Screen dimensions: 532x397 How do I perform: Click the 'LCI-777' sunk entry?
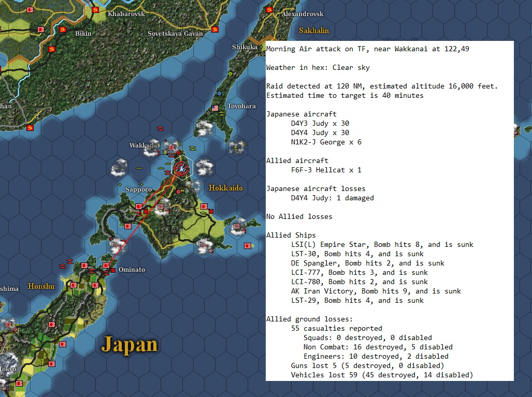click(360, 273)
